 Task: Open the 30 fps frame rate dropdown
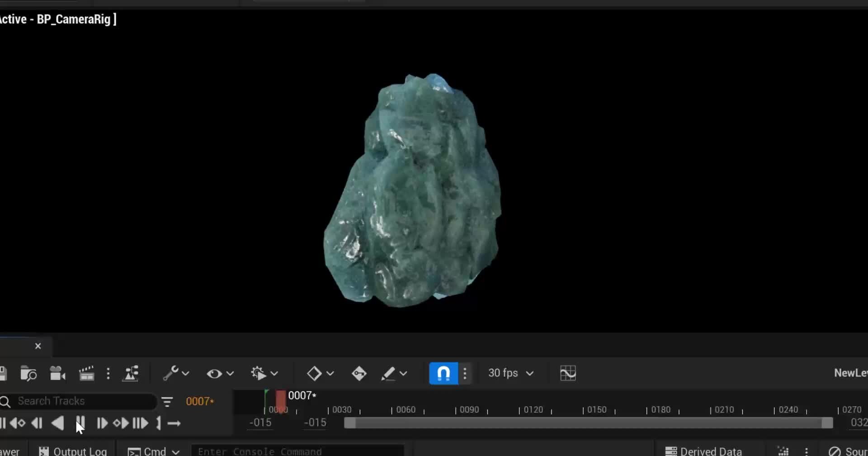tap(510, 373)
